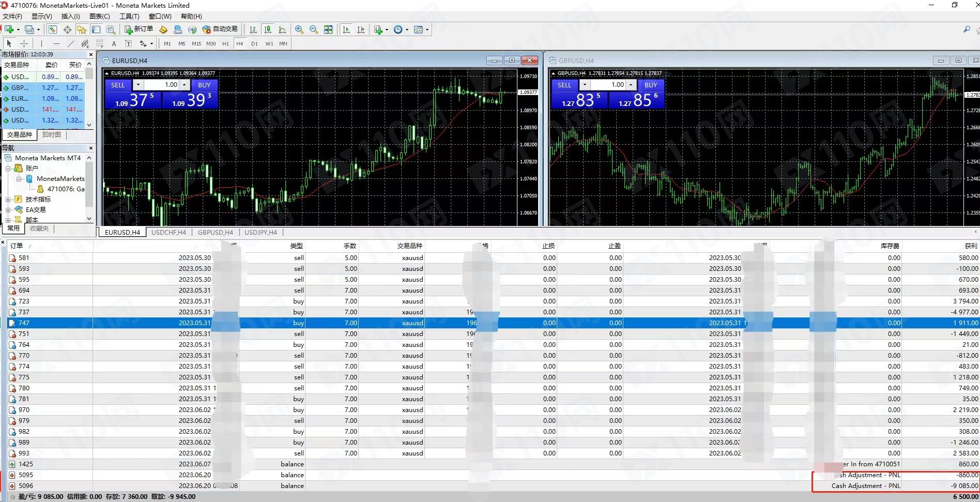Open the chart templates icon
980x502 pixels.
419,29
